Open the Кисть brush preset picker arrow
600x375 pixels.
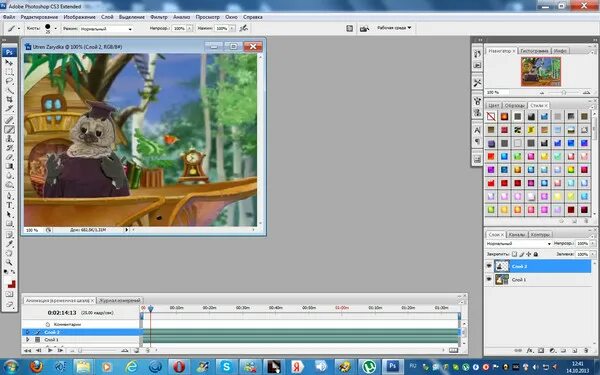click(x=55, y=28)
